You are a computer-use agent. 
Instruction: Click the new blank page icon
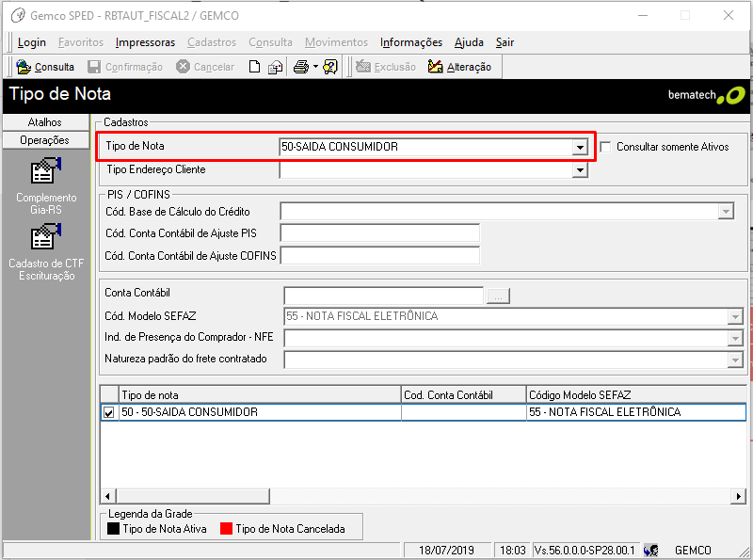tap(254, 67)
